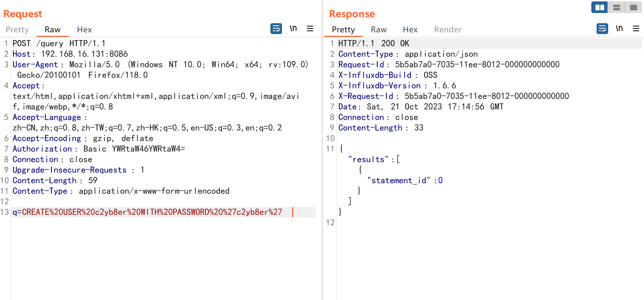
Task: Click the Accept-Language header name
Action: 47,117
